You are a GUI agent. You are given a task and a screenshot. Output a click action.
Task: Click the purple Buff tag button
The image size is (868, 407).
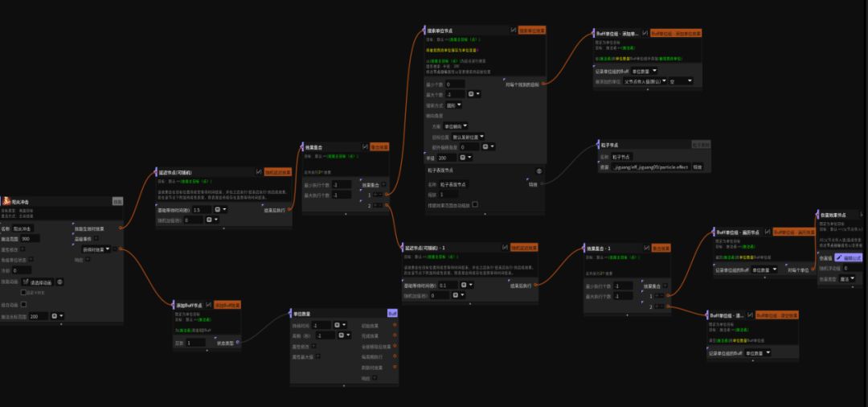coord(392,314)
